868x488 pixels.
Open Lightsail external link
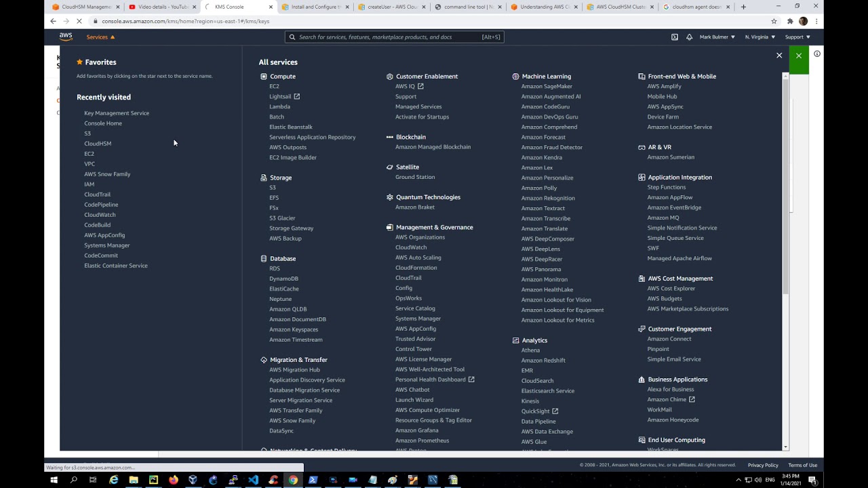[x=284, y=96]
